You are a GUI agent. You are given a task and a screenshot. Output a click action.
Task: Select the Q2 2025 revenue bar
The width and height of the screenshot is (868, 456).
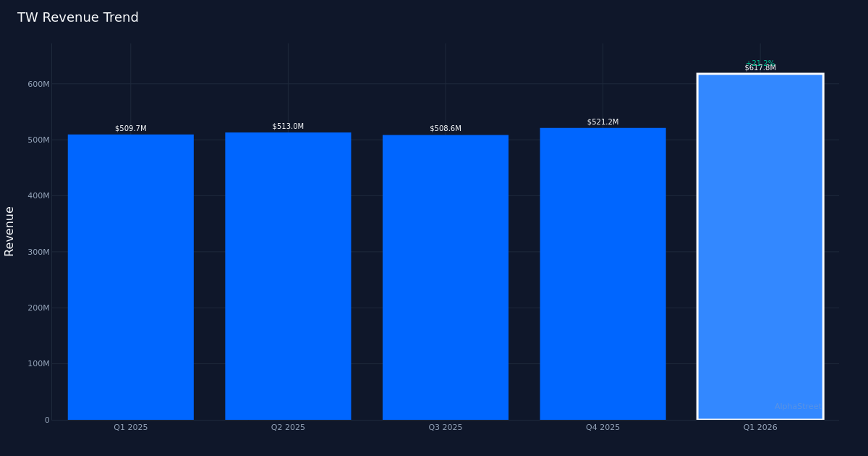pyautogui.click(x=288, y=275)
